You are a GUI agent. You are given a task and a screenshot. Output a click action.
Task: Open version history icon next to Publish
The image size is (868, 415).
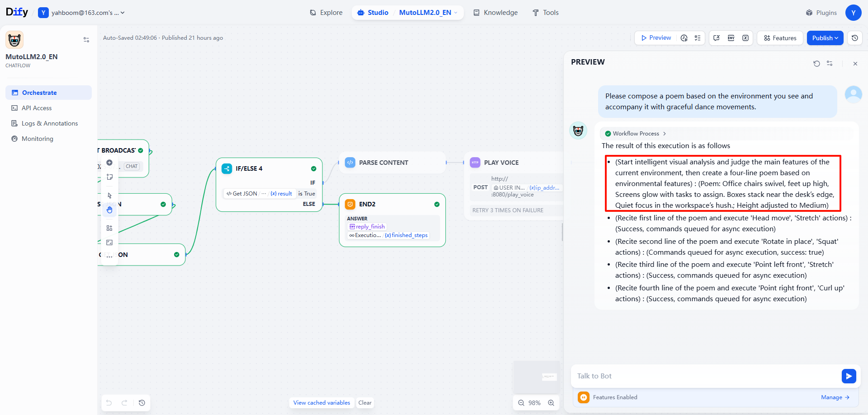coord(855,38)
